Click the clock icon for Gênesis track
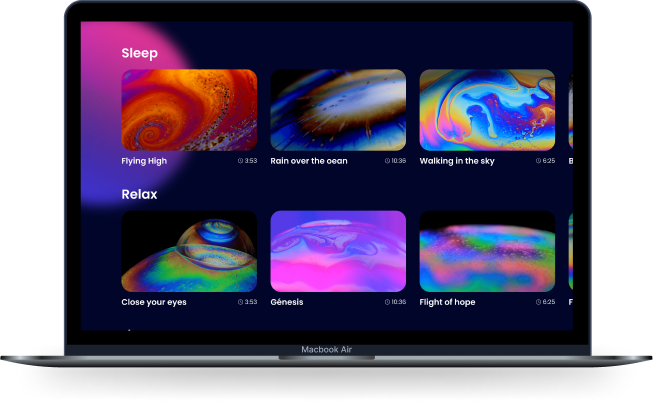This screenshot has width=653, height=403. (x=388, y=302)
